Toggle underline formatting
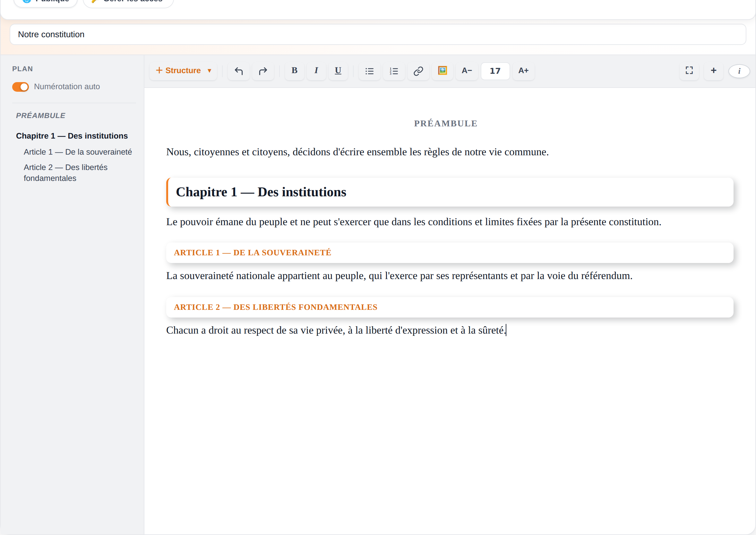 pos(338,71)
